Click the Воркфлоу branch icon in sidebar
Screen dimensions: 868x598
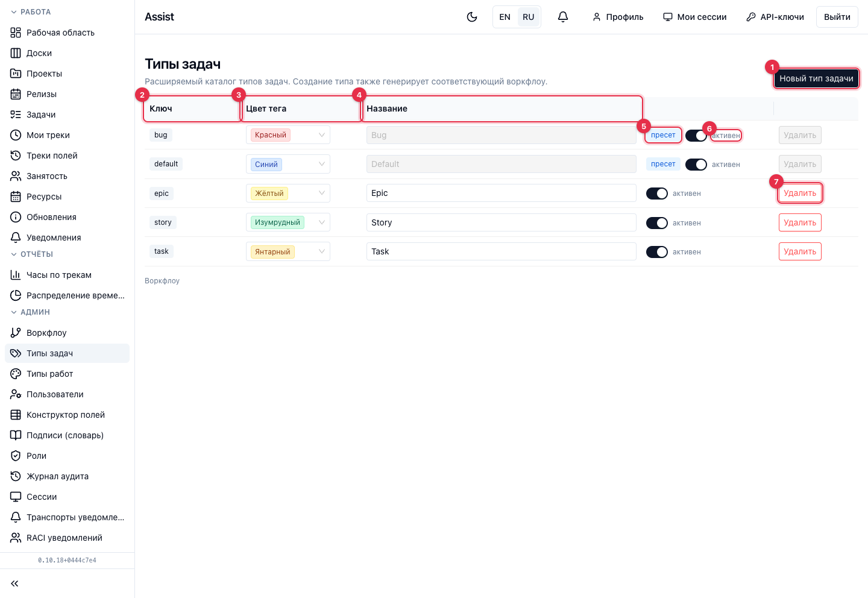click(16, 333)
